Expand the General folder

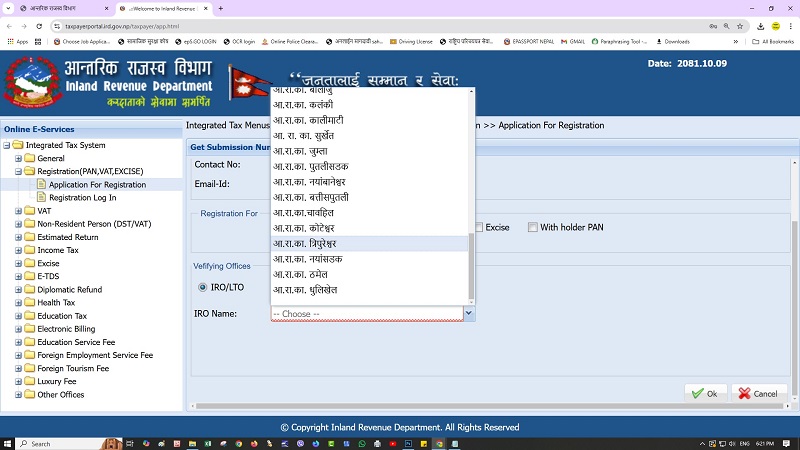coord(18,159)
